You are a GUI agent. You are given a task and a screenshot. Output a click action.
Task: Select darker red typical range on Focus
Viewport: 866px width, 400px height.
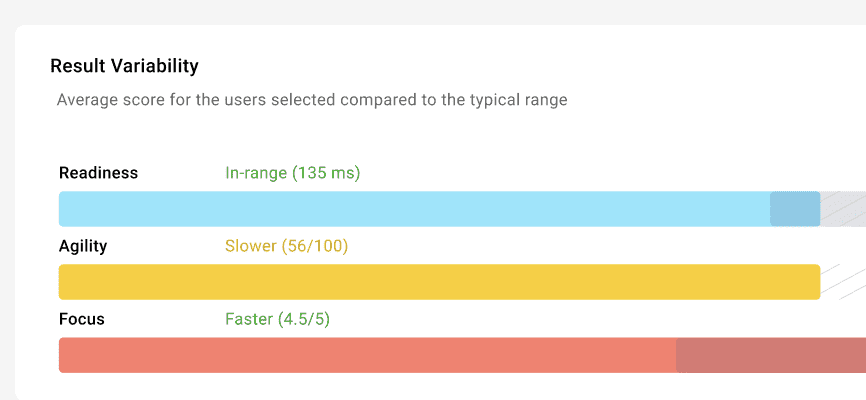[x=771, y=355]
